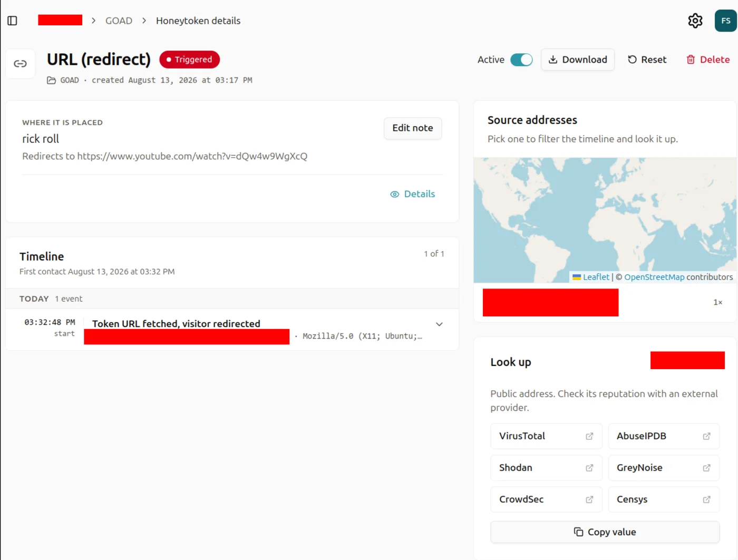Open AbuseIPDB external lookup
The image size is (738, 560).
(664, 436)
